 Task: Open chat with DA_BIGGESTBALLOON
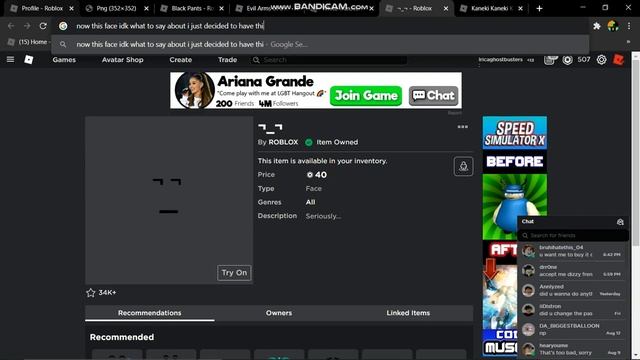573,329
